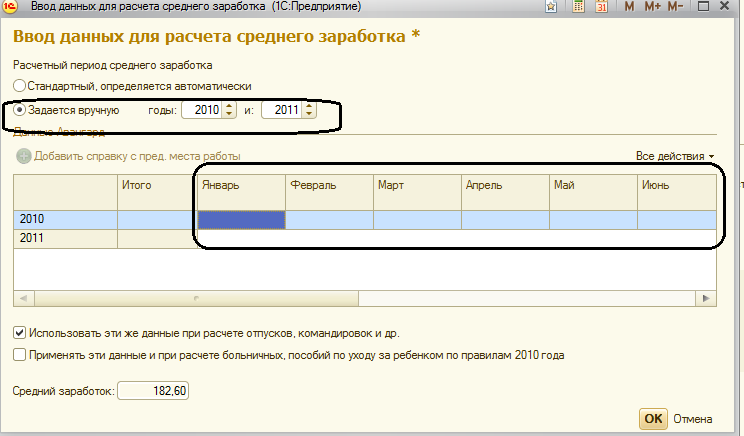Click the left arrow of the horizontal scrollbar
The height and width of the screenshot is (436, 744).
click(x=24, y=298)
